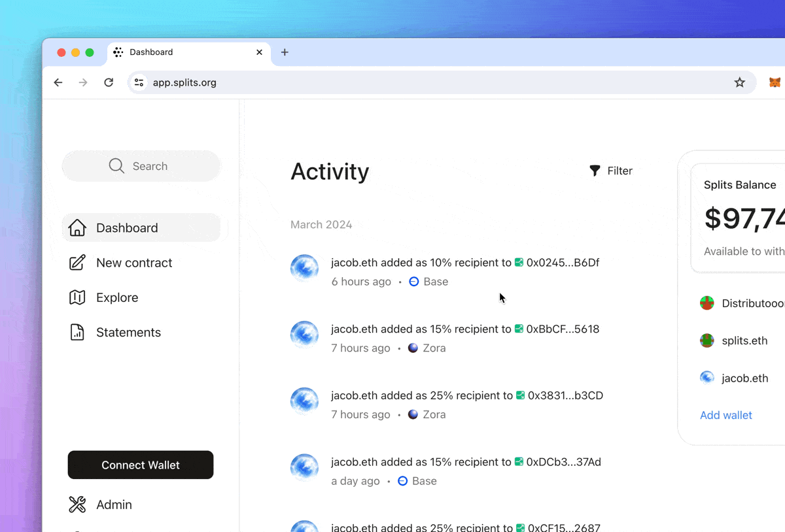Click Base label in a day ago row
This screenshot has height=532, width=785.
click(424, 481)
